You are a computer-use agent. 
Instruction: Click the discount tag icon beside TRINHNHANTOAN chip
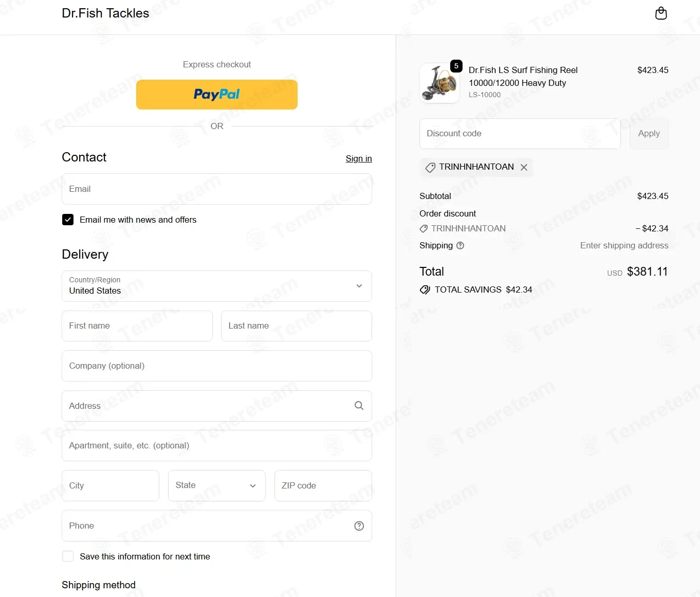[x=430, y=168]
